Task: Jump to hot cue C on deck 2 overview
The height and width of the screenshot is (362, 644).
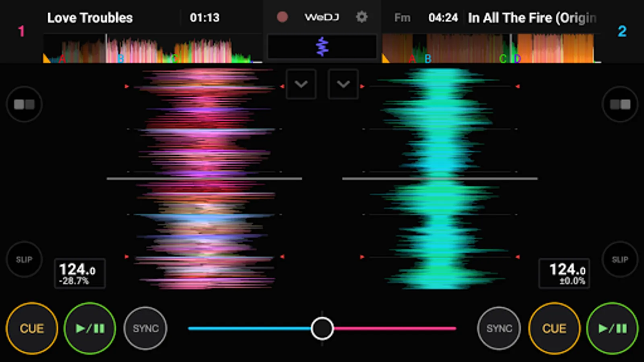Action: [503, 59]
